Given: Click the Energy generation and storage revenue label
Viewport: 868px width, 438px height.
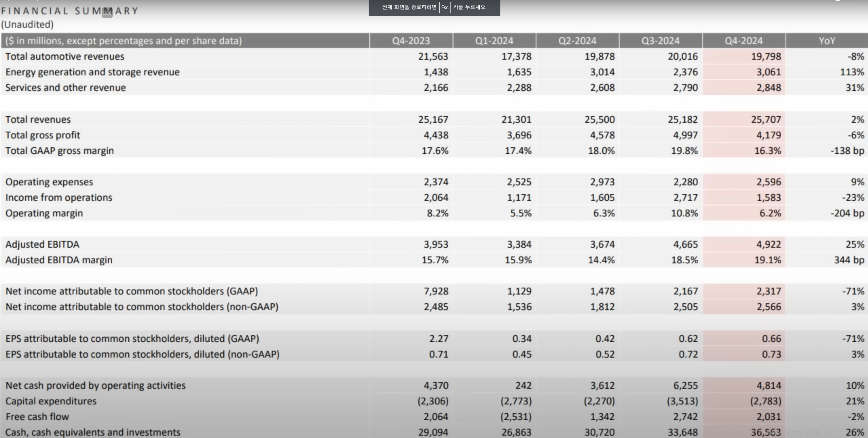Looking at the screenshot, I should point(92,72).
